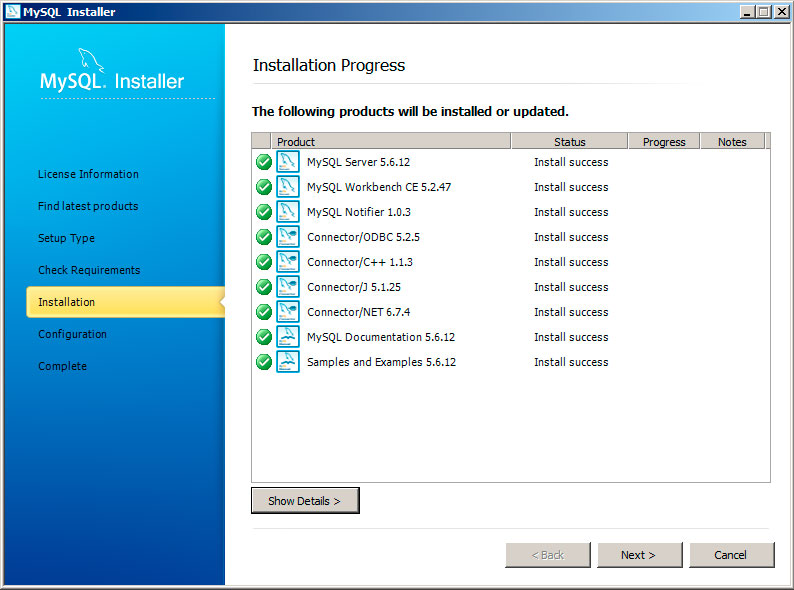Click the Connector/NET product icon
The height and width of the screenshot is (590, 794).
click(288, 312)
